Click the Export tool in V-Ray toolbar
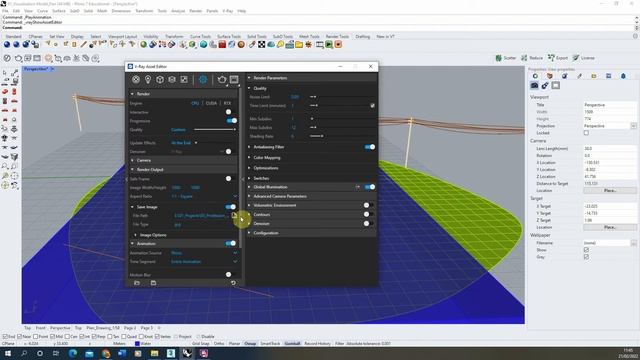The width and height of the screenshot is (640, 360). (558, 58)
